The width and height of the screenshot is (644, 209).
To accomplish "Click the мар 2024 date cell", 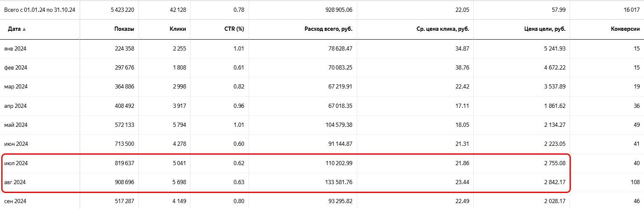I will tap(16, 86).
